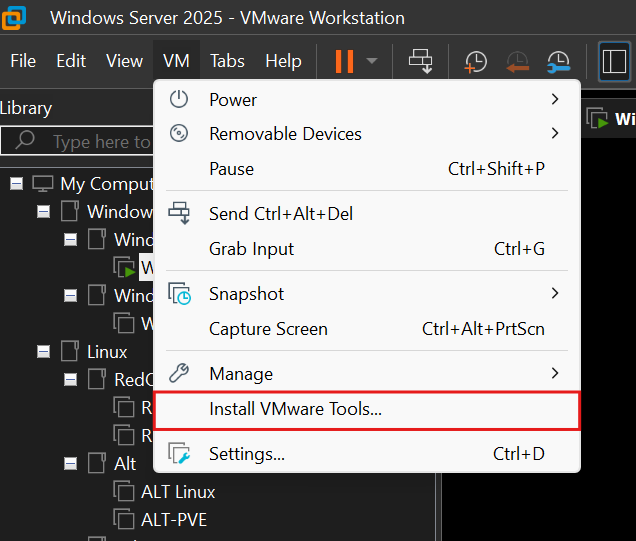Choose Capture Screen menu item
The image size is (636, 541).
click(x=268, y=329)
